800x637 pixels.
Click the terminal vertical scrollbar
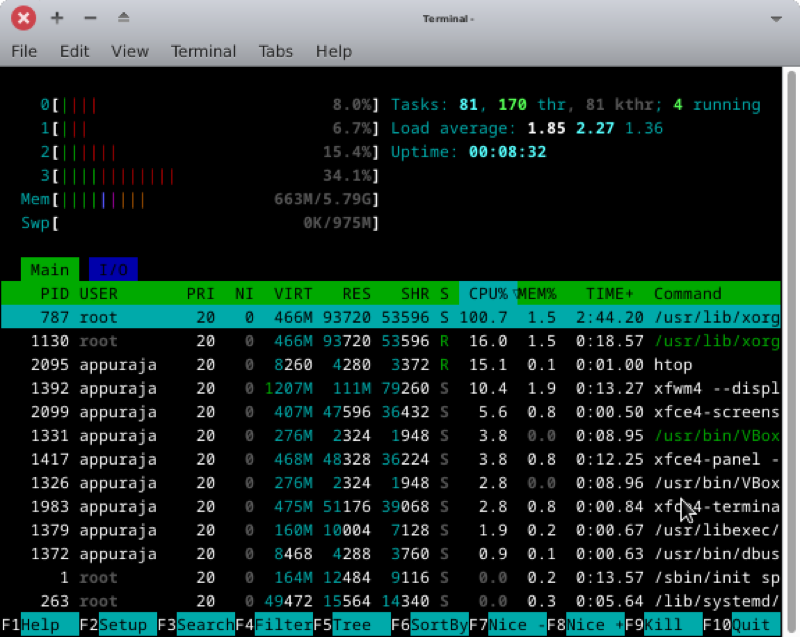[791, 352]
